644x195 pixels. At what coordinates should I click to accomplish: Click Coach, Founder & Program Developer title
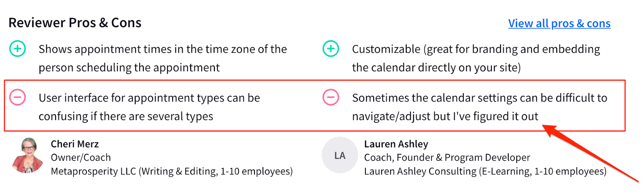pyautogui.click(x=447, y=158)
